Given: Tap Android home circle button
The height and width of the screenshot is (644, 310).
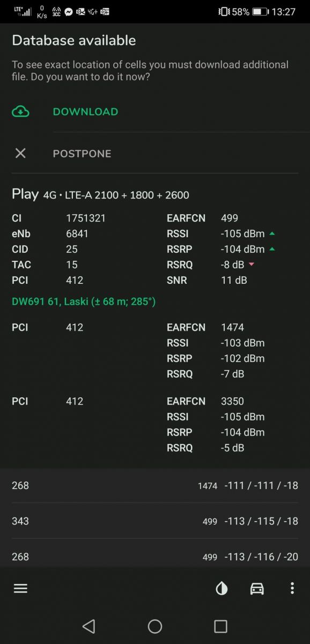Looking at the screenshot, I should pyautogui.click(x=155, y=626).
